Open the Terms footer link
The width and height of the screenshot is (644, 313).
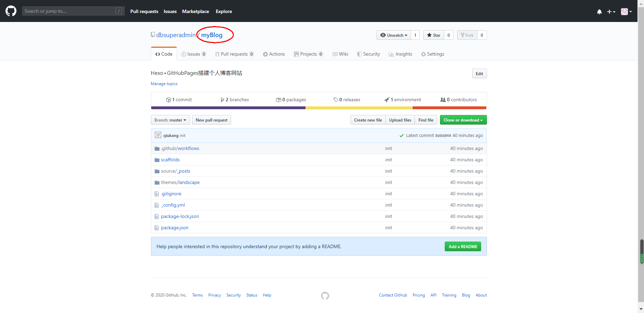click(x=198, y=295)
